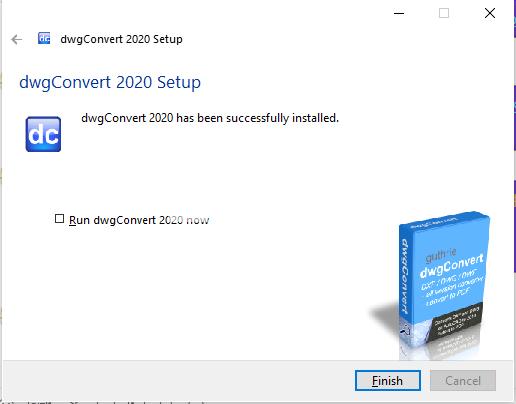The width and height of the screenshot is (516, 404).
Task: Click the 'Run dwgConvert 2020 now' label text
Action: 139,220
